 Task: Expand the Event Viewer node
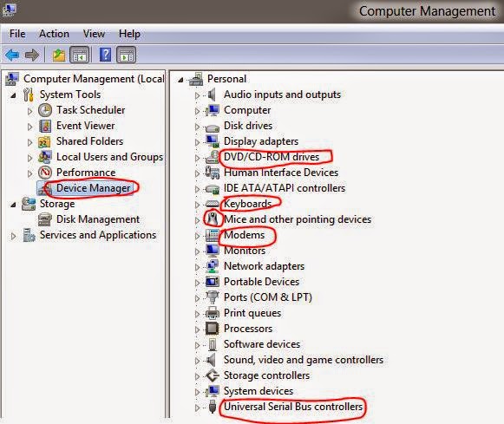coord(29,127)
